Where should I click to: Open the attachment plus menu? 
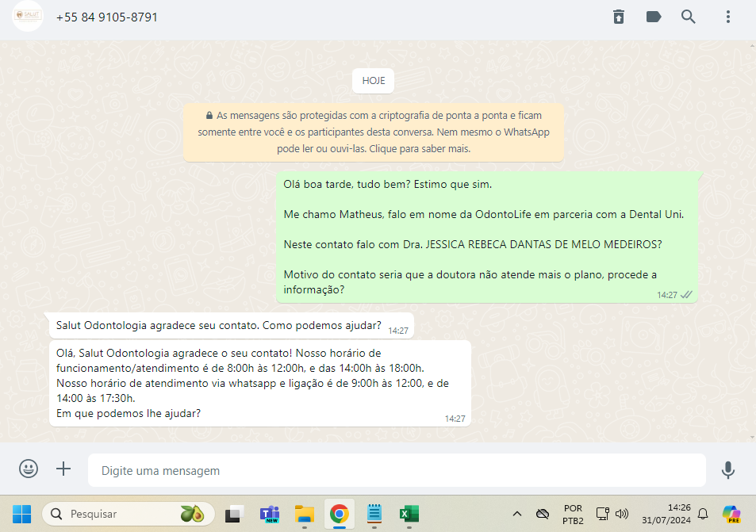pos(63,469)
